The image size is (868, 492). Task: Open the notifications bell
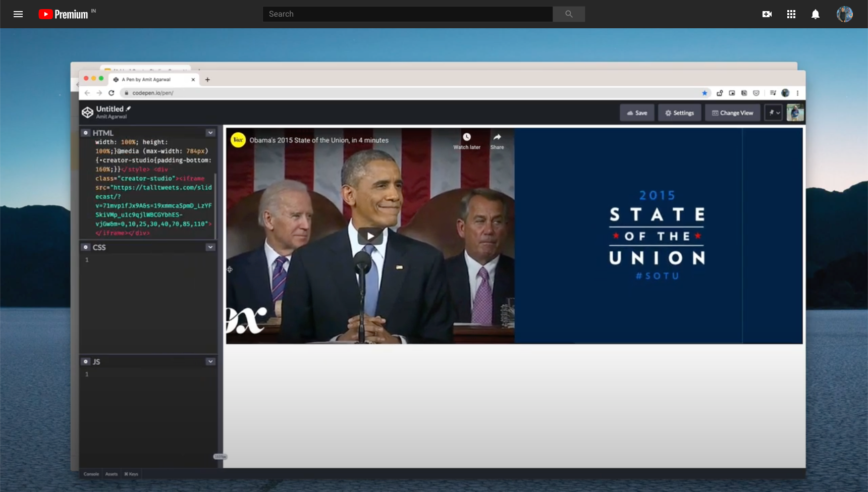816,14
